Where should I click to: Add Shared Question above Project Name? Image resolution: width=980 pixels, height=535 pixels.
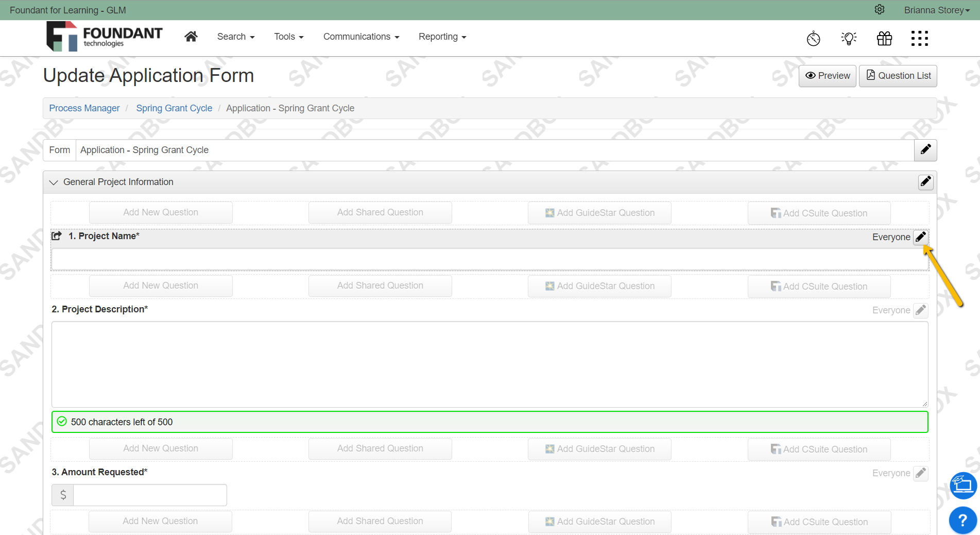(380, 212)
